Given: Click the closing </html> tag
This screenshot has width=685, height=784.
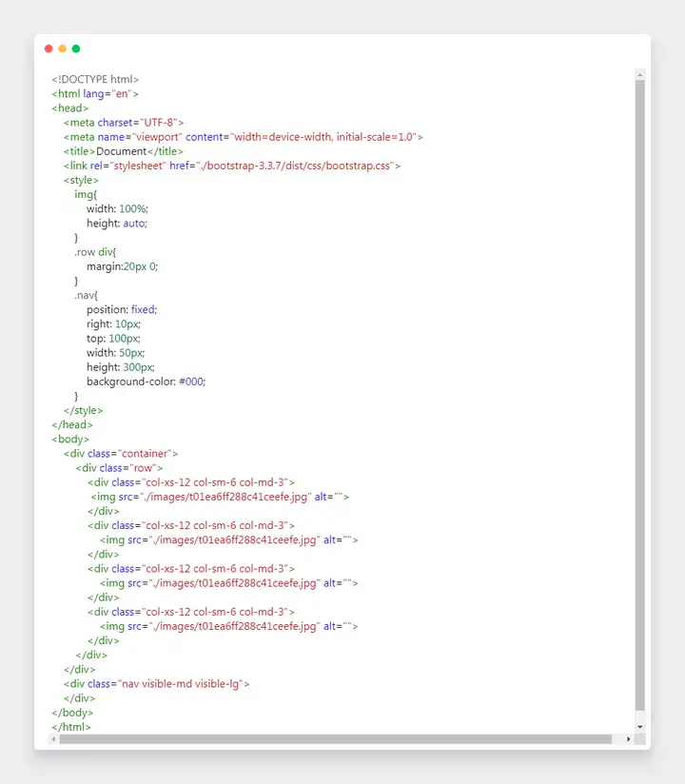Looking at the screenshot, I should [71, 728].
